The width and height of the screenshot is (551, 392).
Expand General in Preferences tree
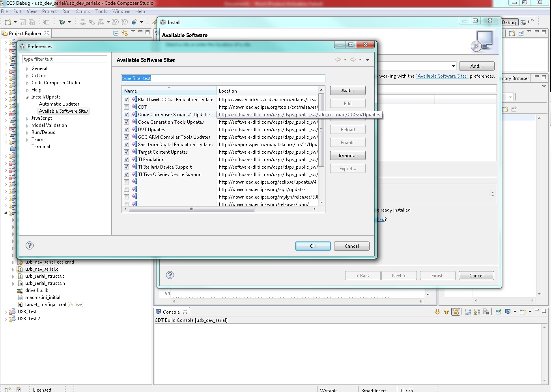27,69
